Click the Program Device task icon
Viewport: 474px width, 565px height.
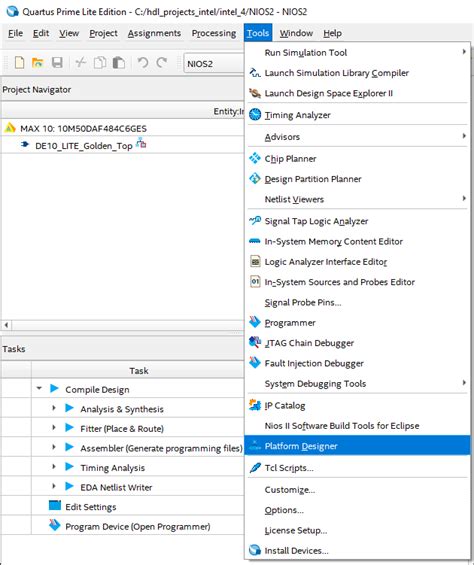(x=55, y=525)
